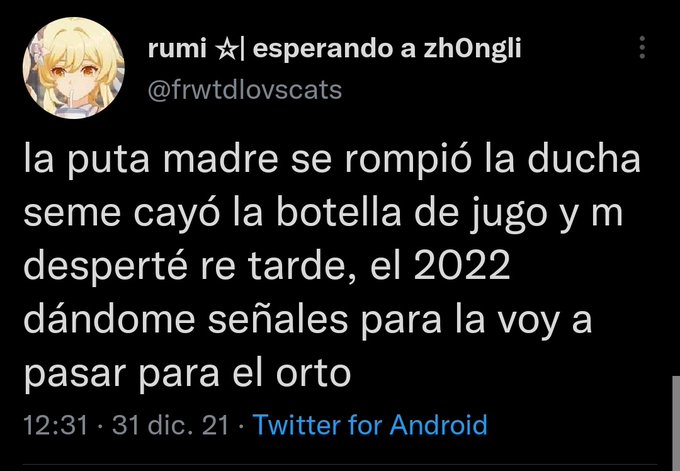Click the star symbol in the display name

[226, 50]
